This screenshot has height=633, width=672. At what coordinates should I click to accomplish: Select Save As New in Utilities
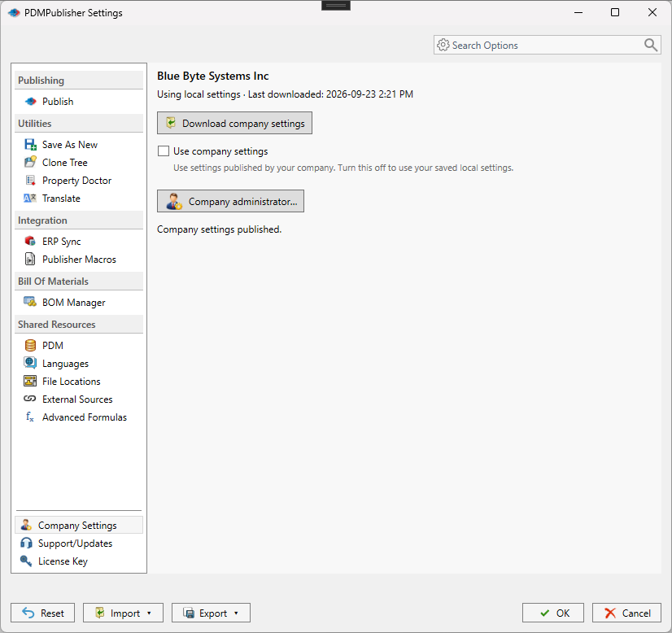(x=79, y=145)
